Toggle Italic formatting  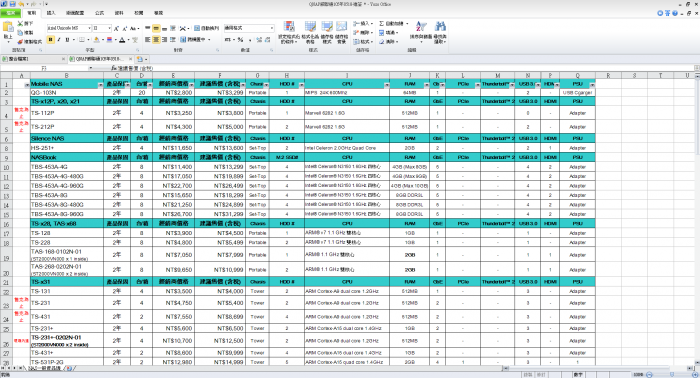pyautogui.click(x=59, y=40)
